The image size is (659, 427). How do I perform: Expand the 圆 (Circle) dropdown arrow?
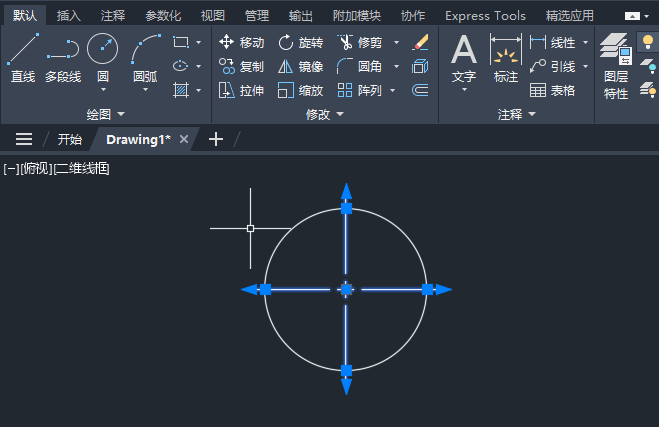click(103, 90)
